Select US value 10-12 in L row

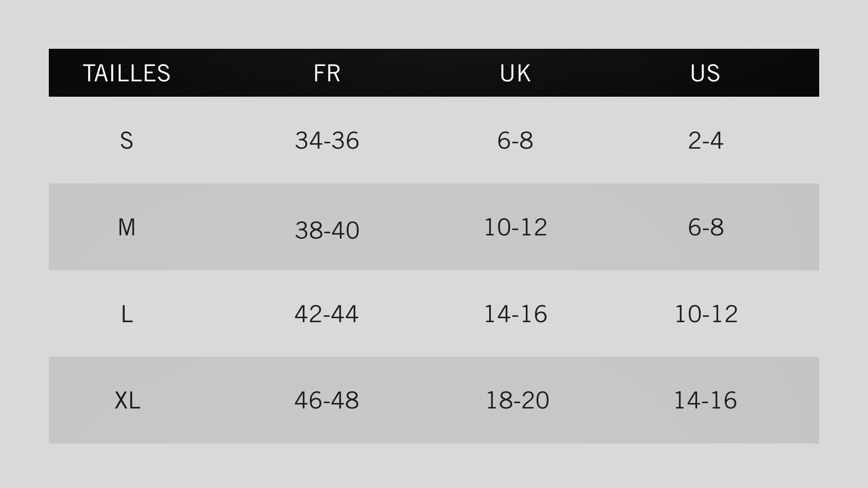coord(706,314)
